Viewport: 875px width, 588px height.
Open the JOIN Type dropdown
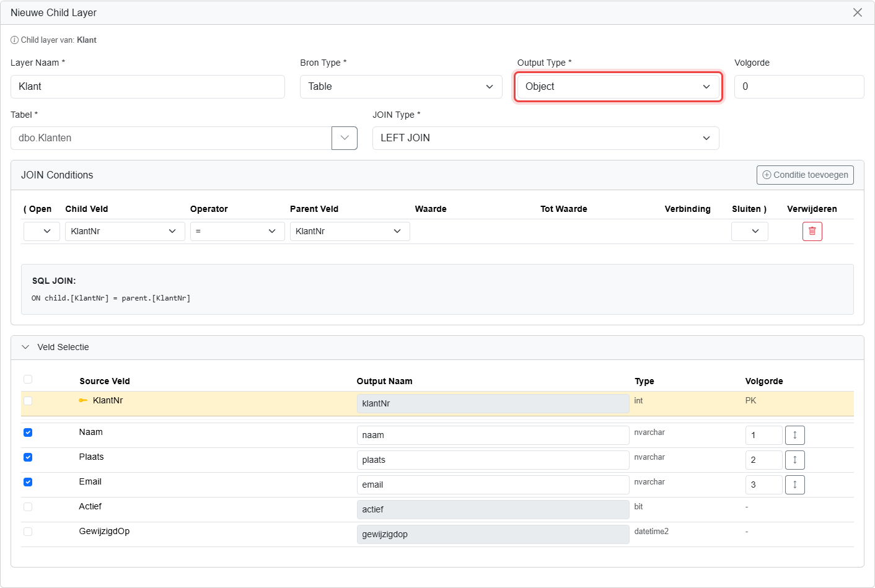pyautogui.click(x=545, y=138)
